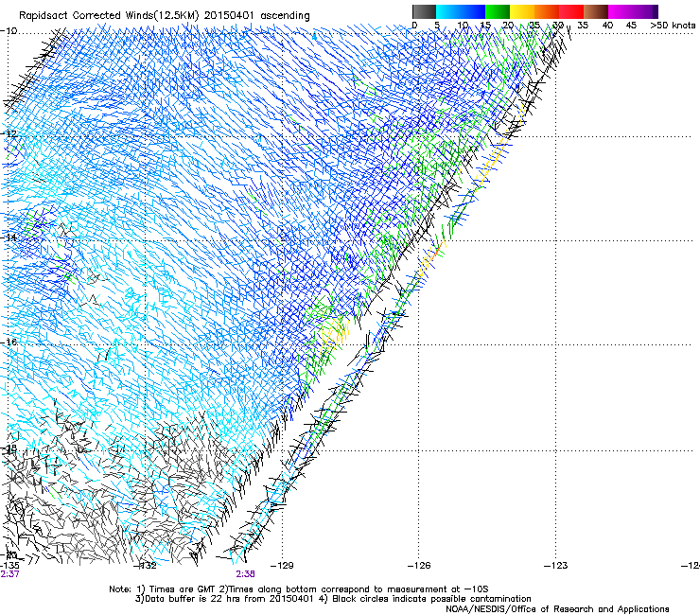Click the note line starting '3)Data buffer is 22 hrs'
The width and height of the screenshot is (700, 615).
[333, 599]
